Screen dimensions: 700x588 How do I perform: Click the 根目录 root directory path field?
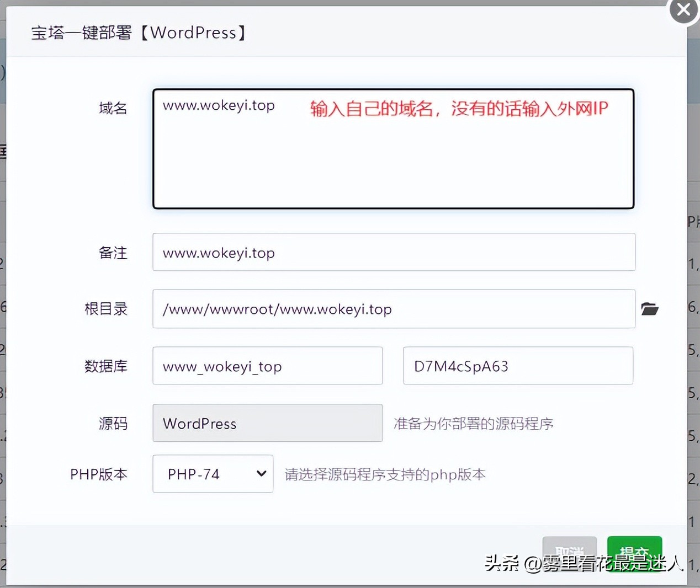[x=393, y=309]
